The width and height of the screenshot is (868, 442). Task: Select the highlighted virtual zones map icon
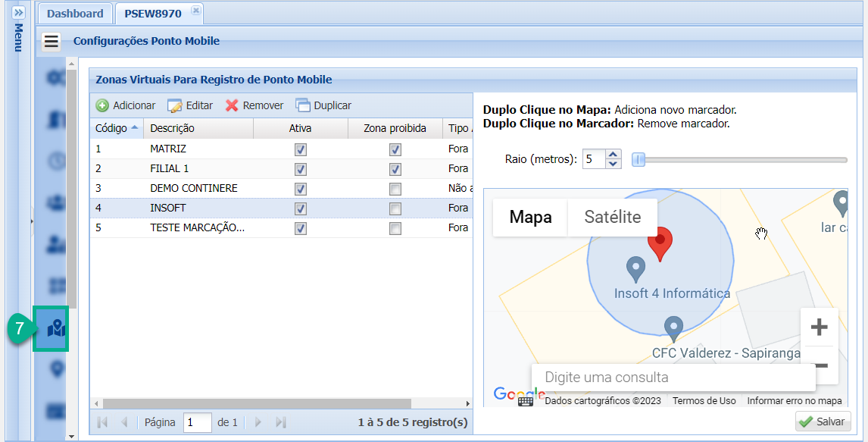tap(50, 329)
